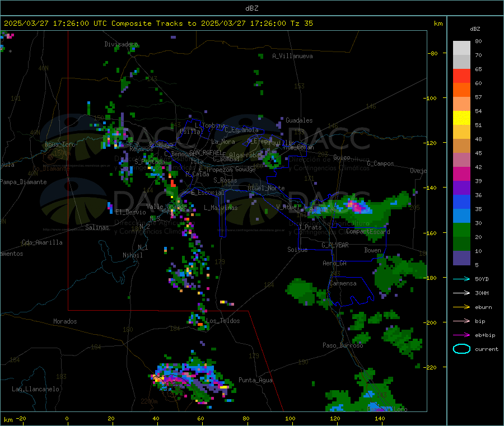The height and width of the screenshot is (426, 504).
Task: Click the Cda_Amarilla place label
Action: tap(42, 242)
